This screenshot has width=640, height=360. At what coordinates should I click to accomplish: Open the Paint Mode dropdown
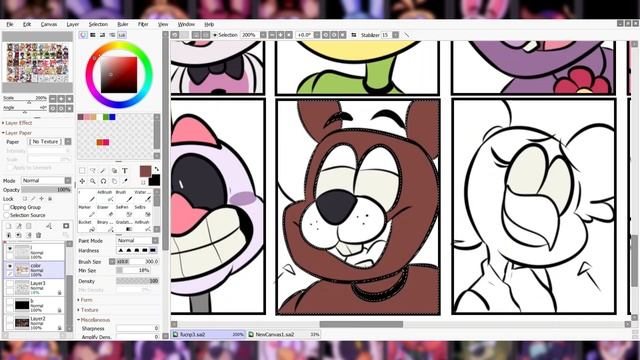(x=137, y=241)
